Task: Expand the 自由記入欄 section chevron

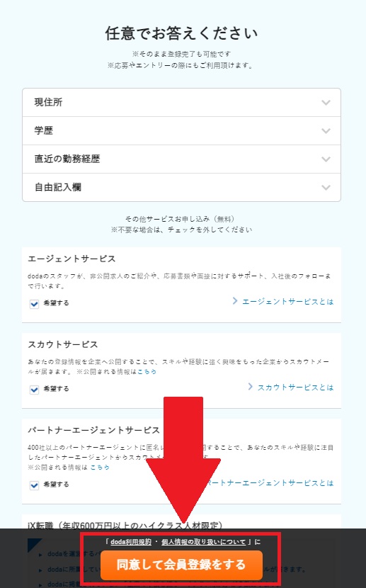Action: tap(326, 188)
